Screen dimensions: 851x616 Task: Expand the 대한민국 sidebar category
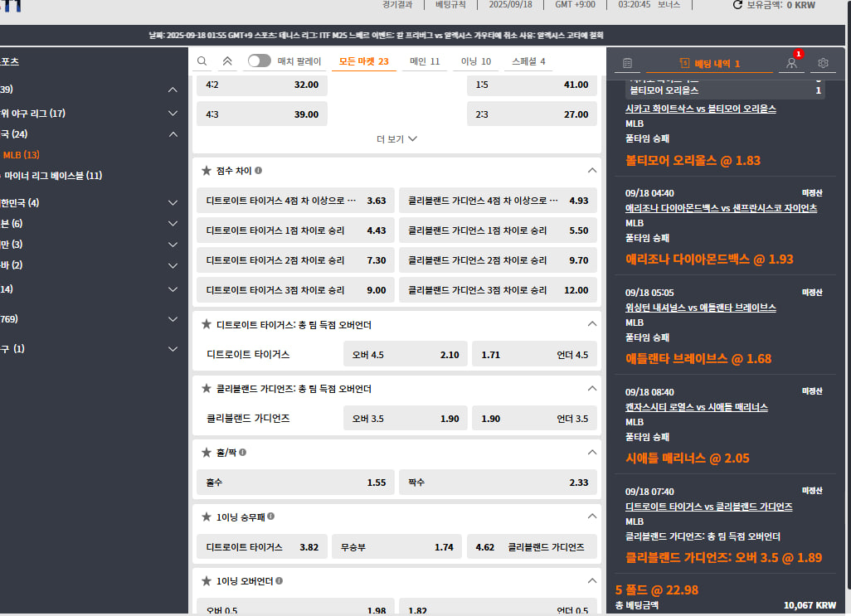(x=173, y=202)
